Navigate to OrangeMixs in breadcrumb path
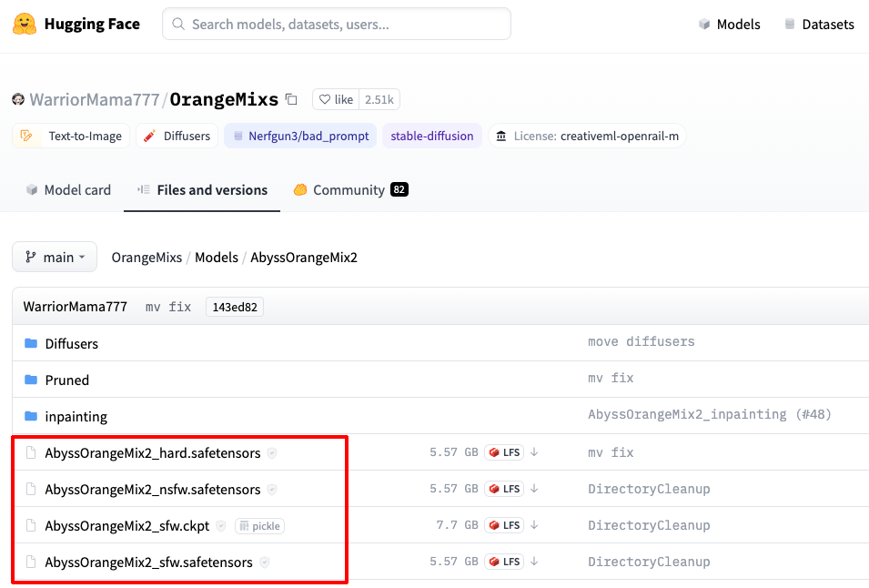 click(x=147, y=258)
